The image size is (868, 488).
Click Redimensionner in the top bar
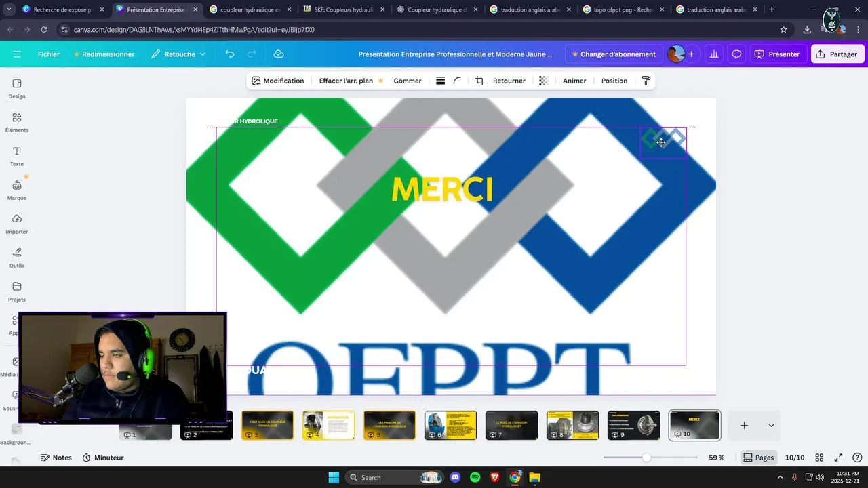tap(104, 54)
